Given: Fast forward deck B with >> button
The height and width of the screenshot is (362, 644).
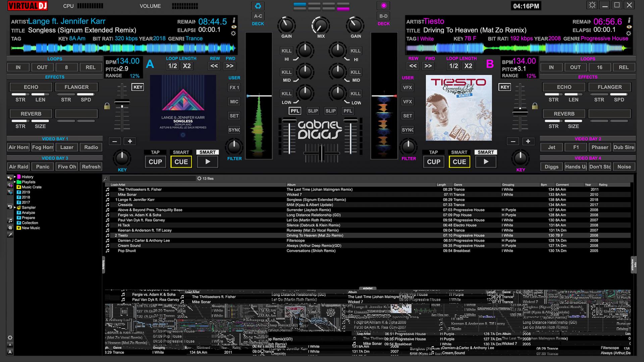Looking at the screenshot, I should [x=428, y=66].
